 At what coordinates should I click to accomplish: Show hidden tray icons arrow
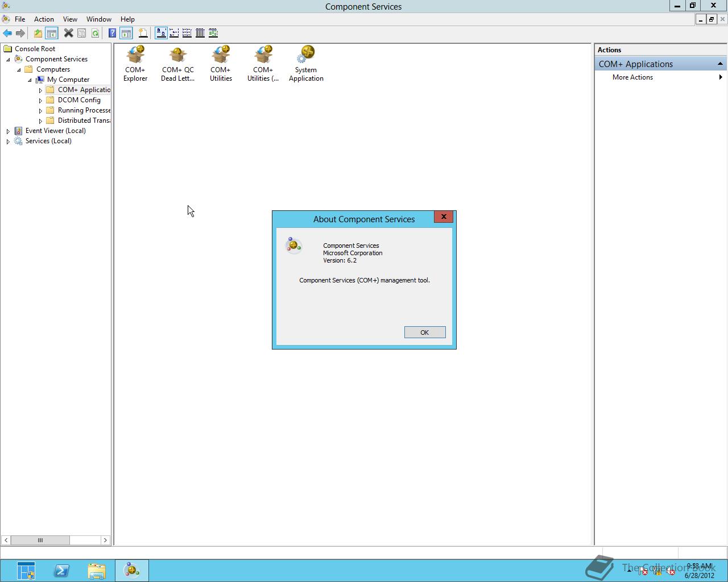pos(629,571)
